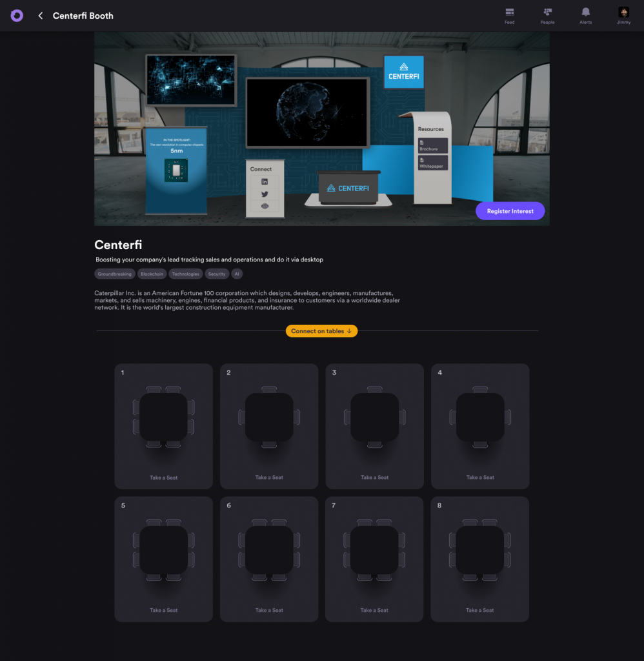The image size is (644, 661).
Task: Take a seat at table 3
Action: [375, 477]
